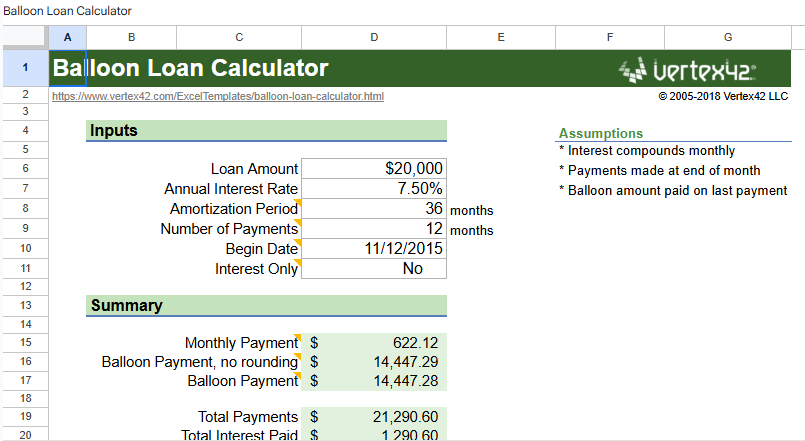This screenshot has width=805, height=441.
Task: Click the green Inputs section header
Action: point(266,130)
